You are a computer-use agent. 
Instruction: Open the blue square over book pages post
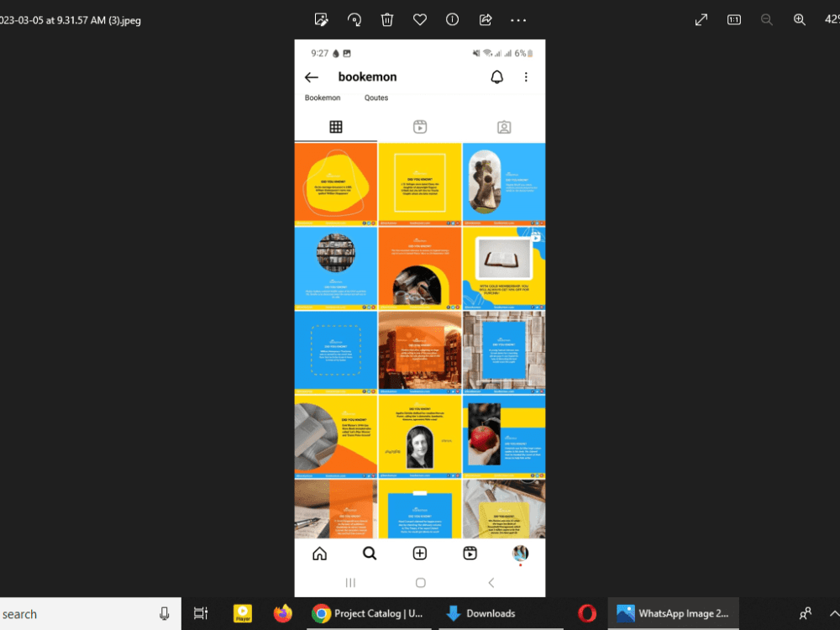pyautogui.click(x=504, y=353)
